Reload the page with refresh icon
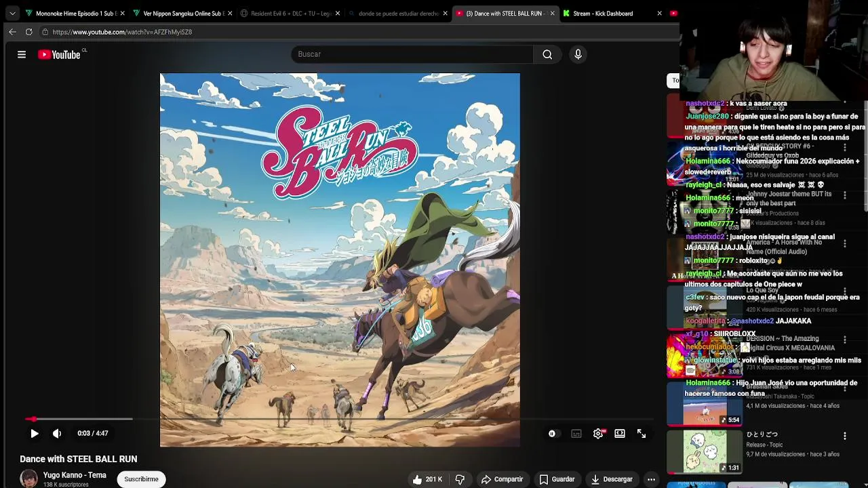This screenshot has height=488, width=868. [28, 32]
